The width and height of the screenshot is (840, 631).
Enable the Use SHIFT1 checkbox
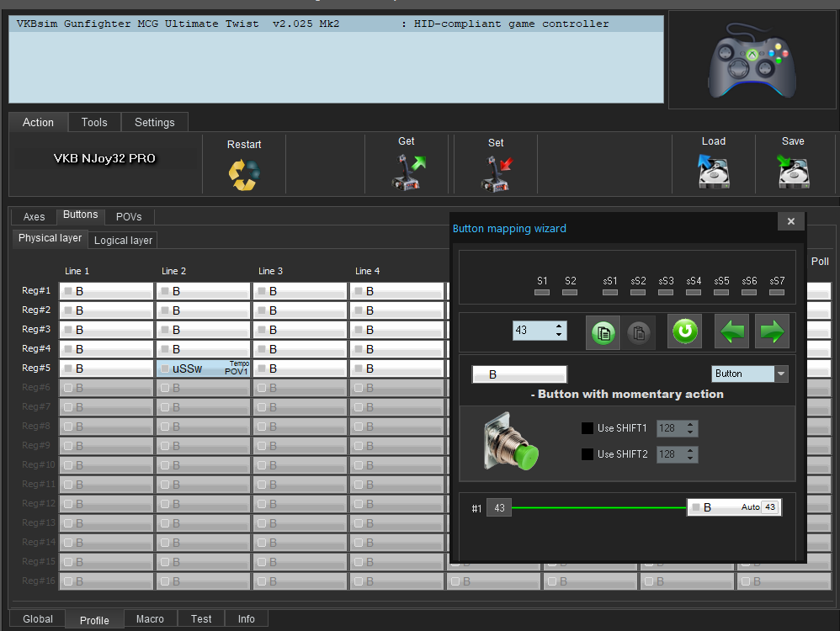click(x=587, y=428)
